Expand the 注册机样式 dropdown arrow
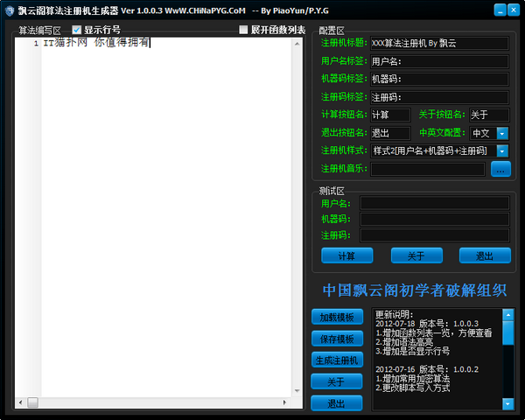 502,151
